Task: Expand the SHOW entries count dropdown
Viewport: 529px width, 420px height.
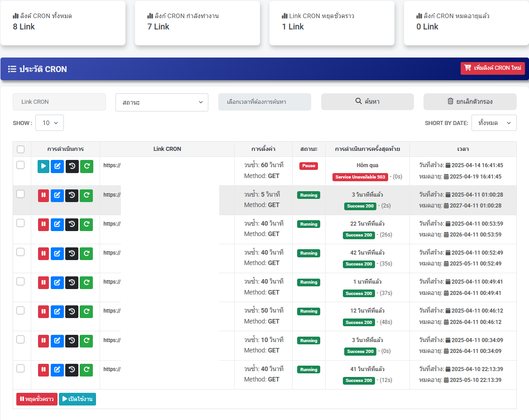Action: click(x=49, y=123)
